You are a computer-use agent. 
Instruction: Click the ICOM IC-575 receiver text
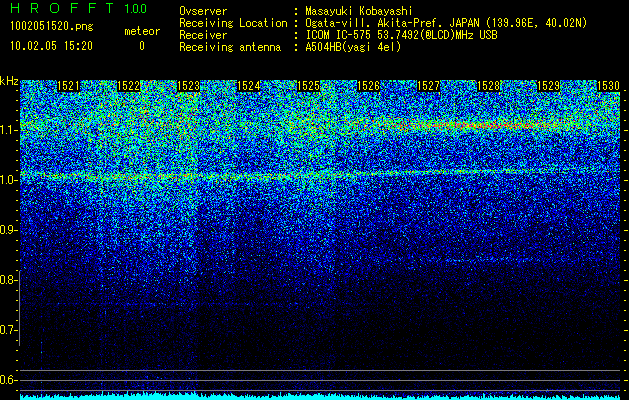(x=401, y=35)
